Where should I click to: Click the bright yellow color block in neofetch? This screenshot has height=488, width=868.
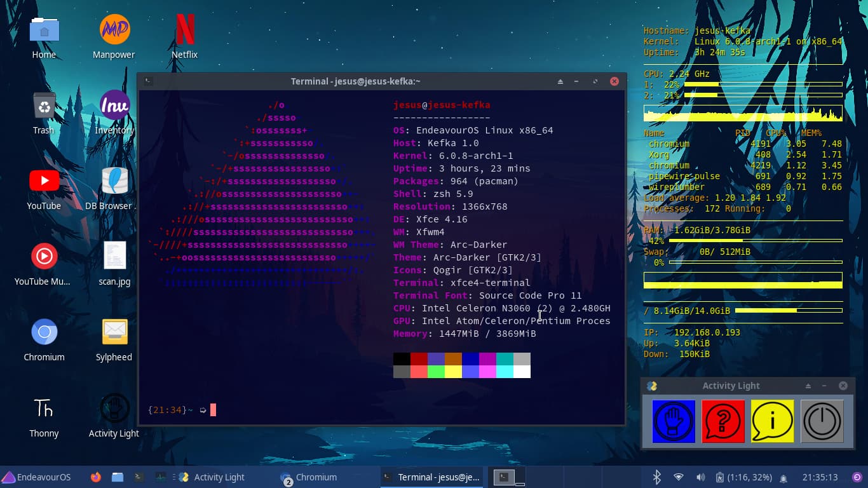[453, 372]
